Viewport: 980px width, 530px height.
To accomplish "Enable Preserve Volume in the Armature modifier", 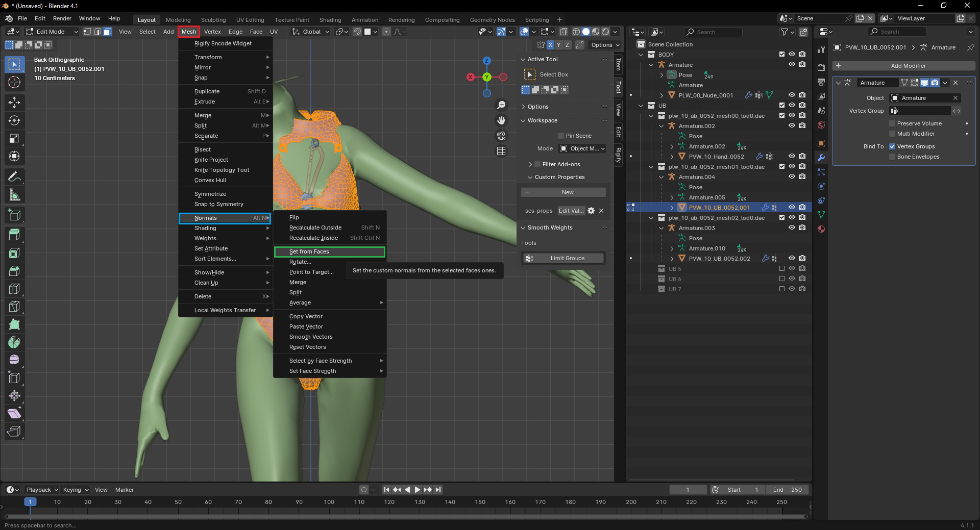I will coord(892,123).
